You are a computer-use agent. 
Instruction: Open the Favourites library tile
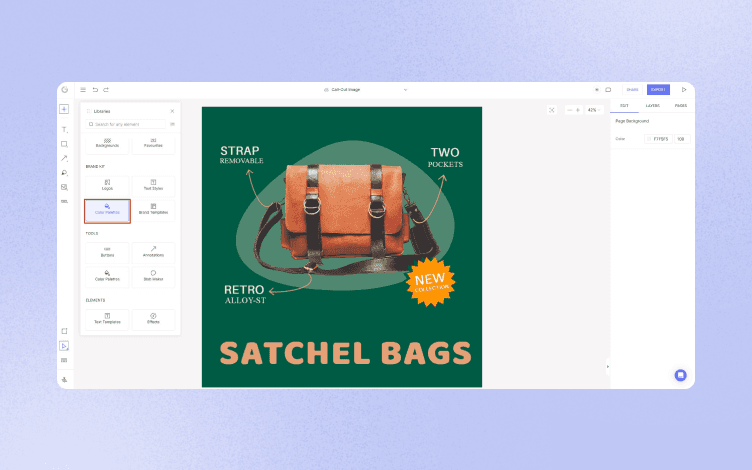coord(153,144)
